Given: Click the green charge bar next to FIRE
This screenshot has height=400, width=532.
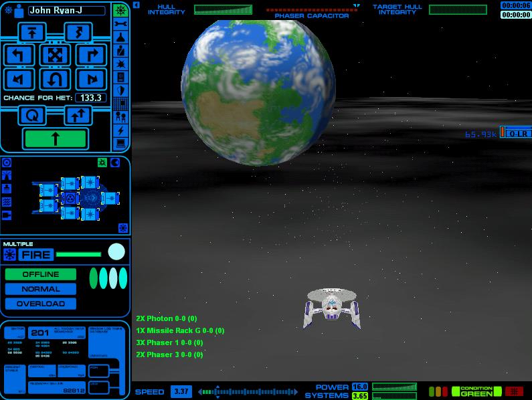Looking at the screenshot, I should (78, 254).
